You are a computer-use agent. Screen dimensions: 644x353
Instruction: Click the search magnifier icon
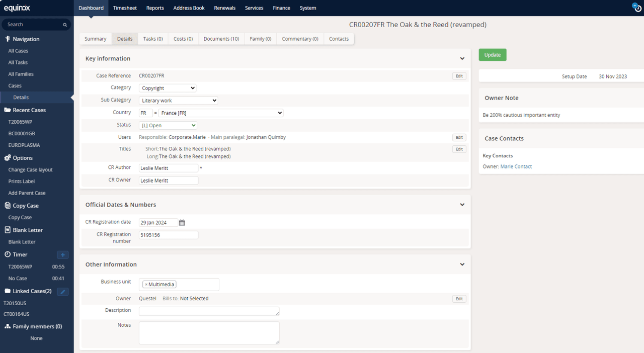pyautogui.click(x=65, y=24)
